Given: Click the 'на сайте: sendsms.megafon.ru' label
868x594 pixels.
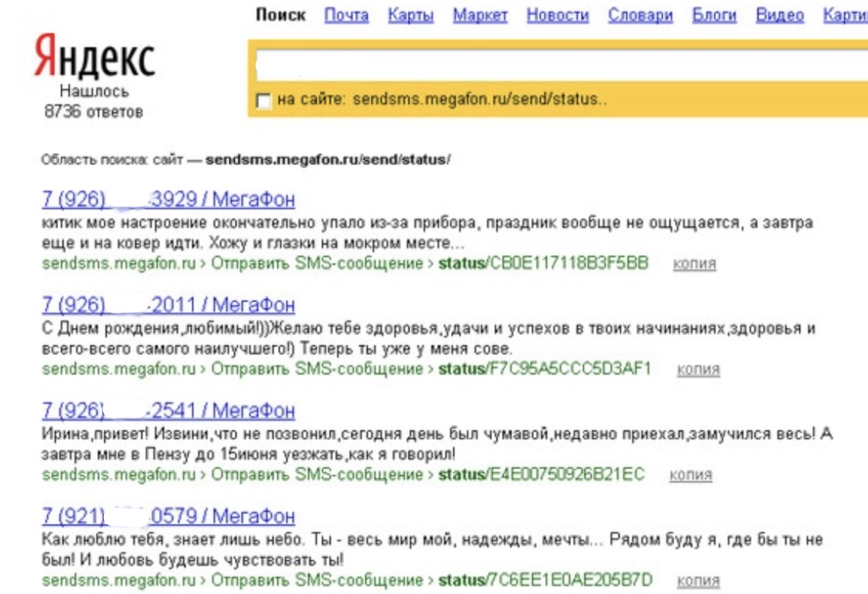Looking at the screenshot, I should (x=442, y=99).
